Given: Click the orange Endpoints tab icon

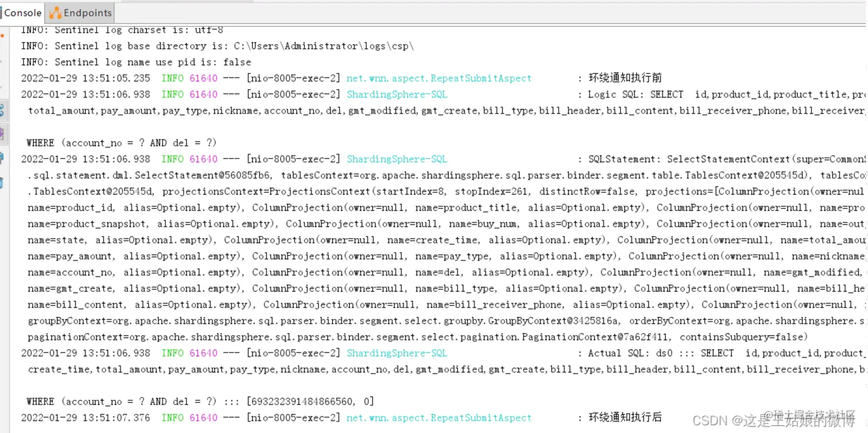Looking at the screenshot, I should coord(55,13).
